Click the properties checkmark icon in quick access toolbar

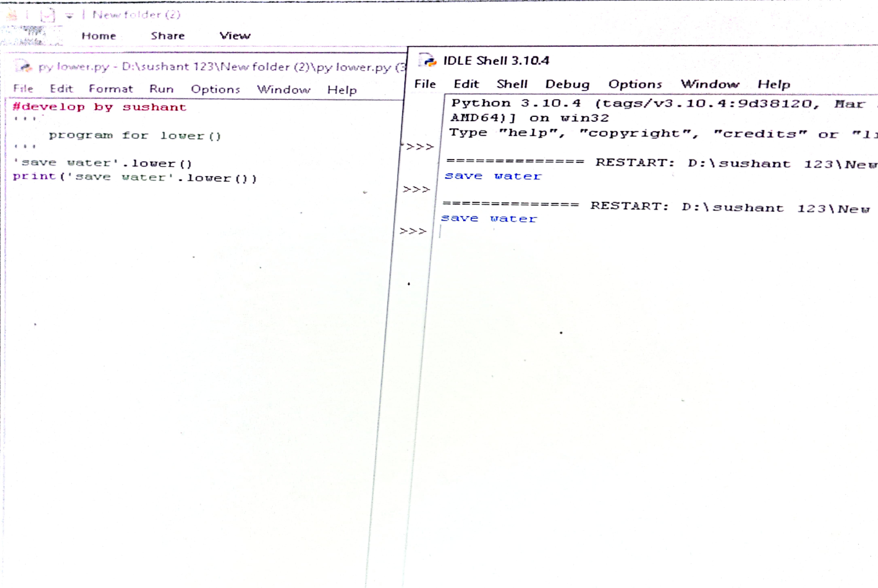tap(48, 15)
